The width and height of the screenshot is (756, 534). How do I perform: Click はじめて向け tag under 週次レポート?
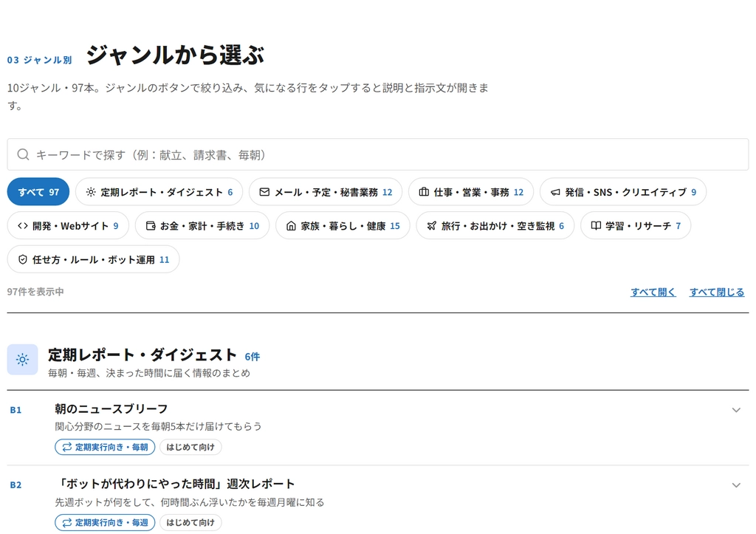click(x=190, y=522)
